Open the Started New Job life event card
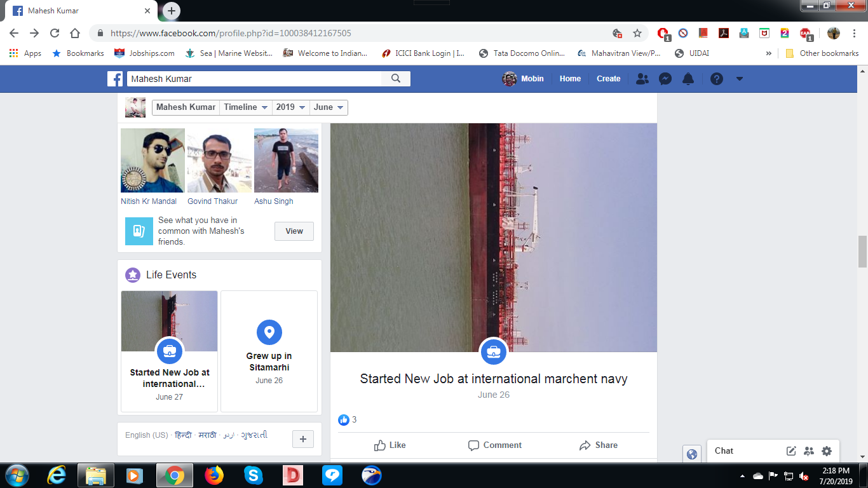Image resolution: width=868 pixels, height=488 pixels. coord(169,351)
